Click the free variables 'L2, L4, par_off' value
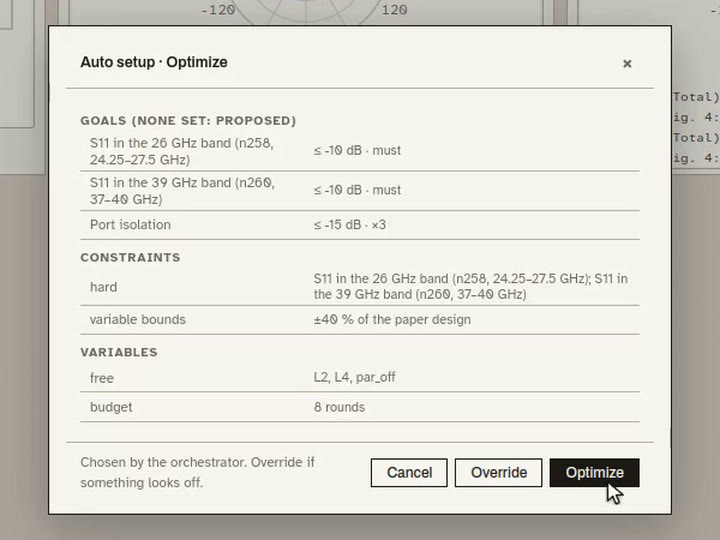The image size is (720, 540). (x=354, y=377)
